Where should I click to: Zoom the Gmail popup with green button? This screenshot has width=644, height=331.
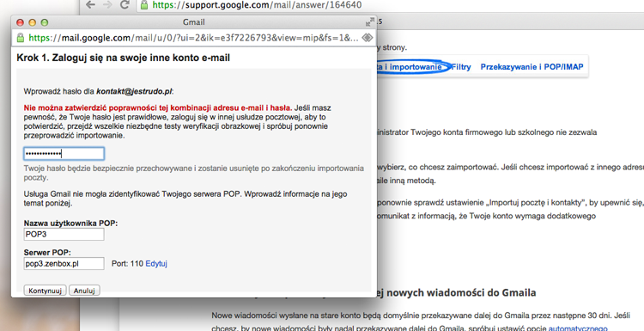click(x=45, y=22)
